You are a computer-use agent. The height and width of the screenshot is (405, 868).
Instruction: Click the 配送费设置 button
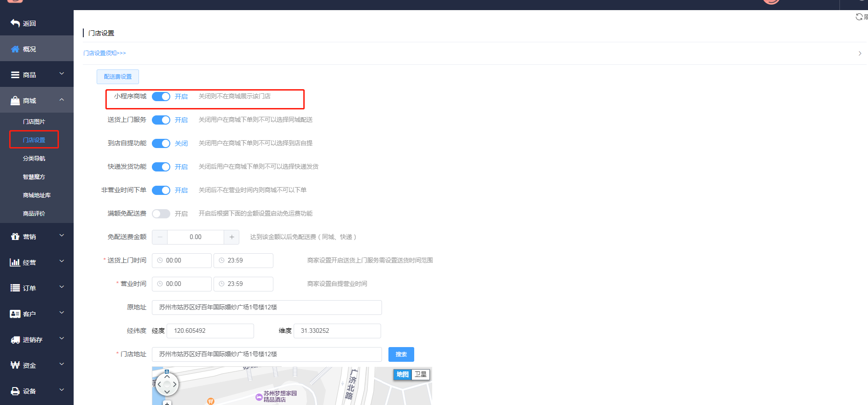[118, 77]
